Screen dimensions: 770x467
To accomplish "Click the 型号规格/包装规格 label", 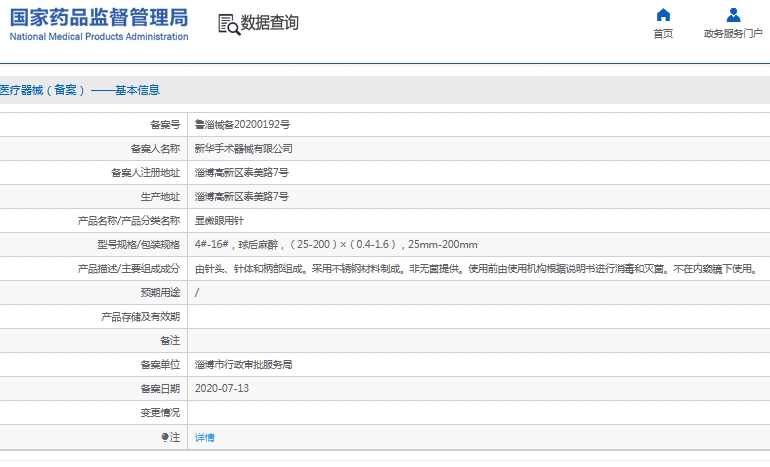I will click(x=138, y=245).
